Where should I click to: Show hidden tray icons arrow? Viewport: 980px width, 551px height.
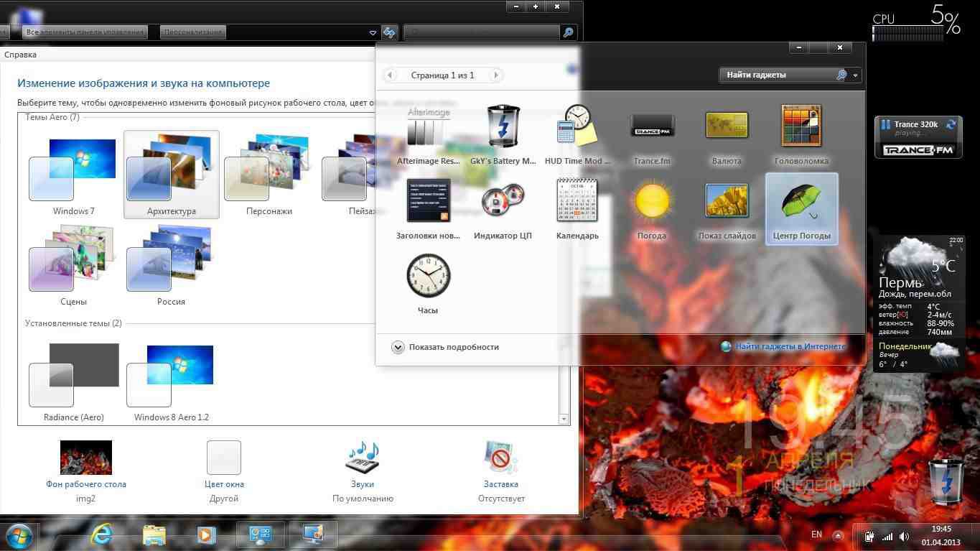pos(838,536)
